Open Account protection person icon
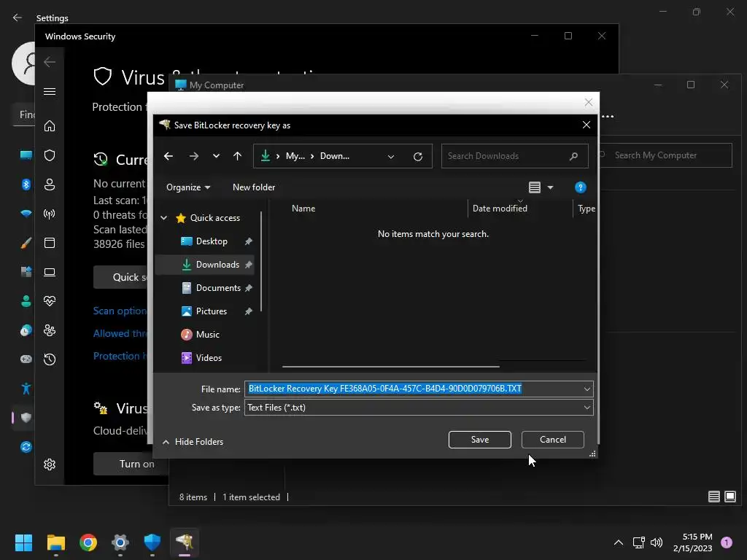Image resolution: width=747 pixels, height=560 pixels. [x=50, y=184]
